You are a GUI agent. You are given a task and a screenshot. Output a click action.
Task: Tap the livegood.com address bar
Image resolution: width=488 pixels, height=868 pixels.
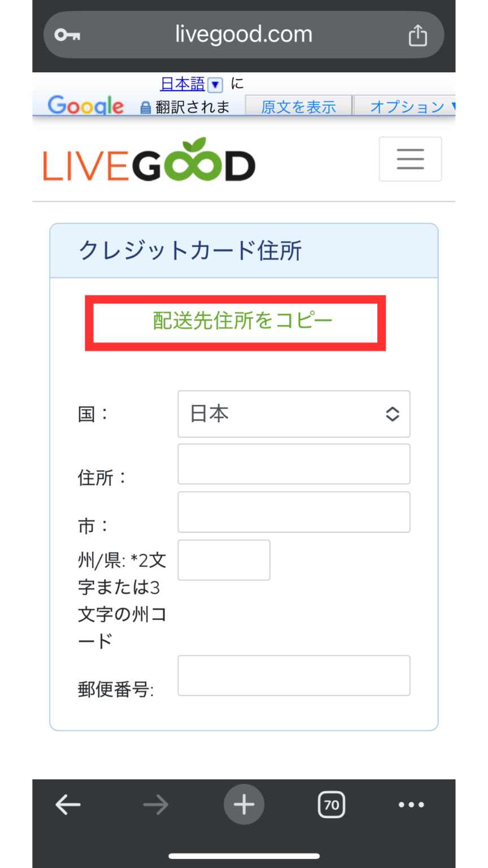point(243,35)
